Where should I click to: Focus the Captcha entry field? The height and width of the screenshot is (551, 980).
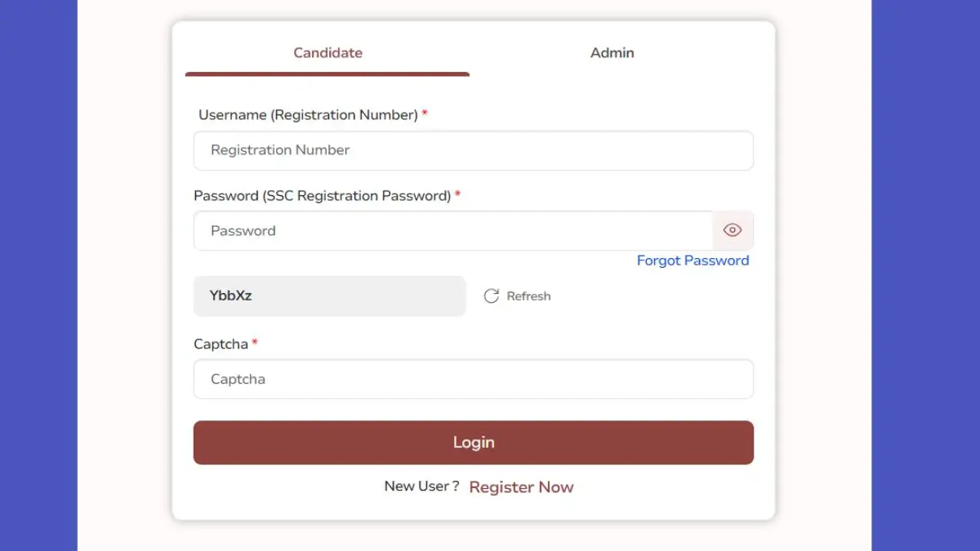click(473, 380)
